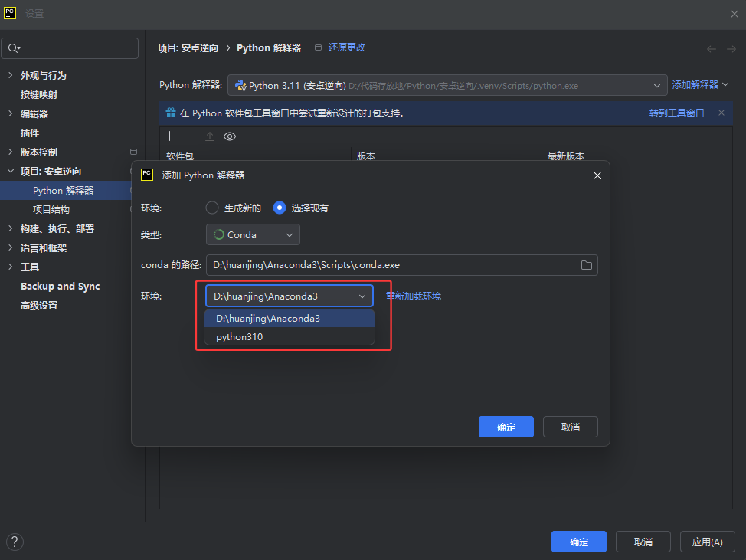Expand the 工具 tree node
Screen dimensions: 746x560
point(11,267)
